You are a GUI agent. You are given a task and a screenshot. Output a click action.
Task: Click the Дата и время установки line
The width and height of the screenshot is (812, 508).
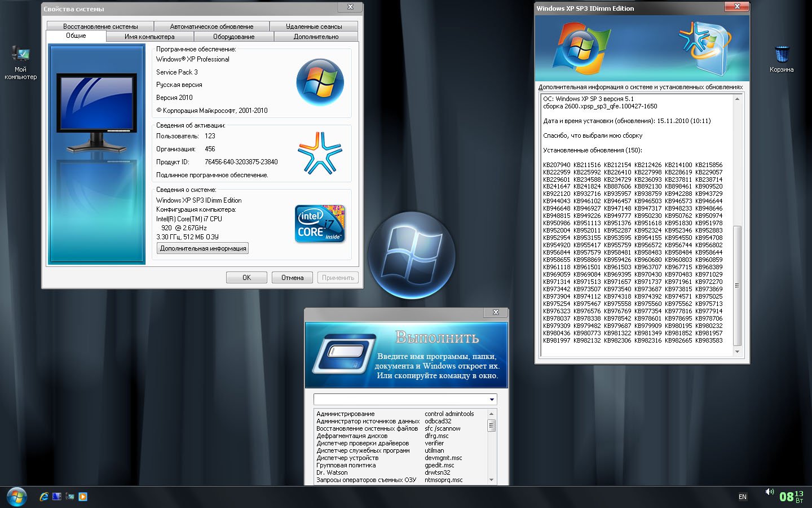click(627, 121)
